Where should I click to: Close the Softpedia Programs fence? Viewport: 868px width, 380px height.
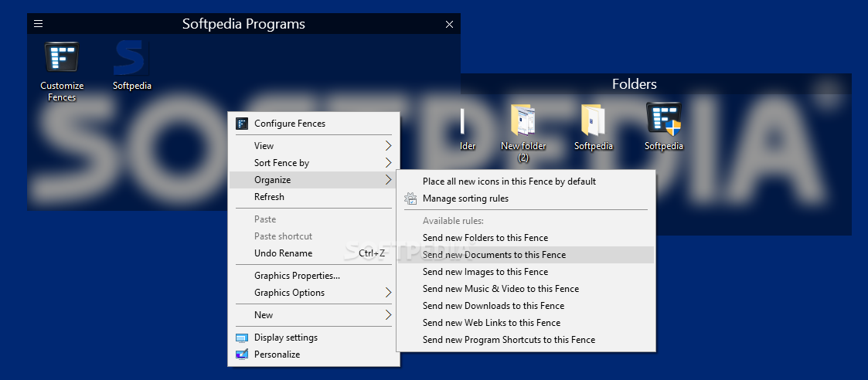click(450, 25)
